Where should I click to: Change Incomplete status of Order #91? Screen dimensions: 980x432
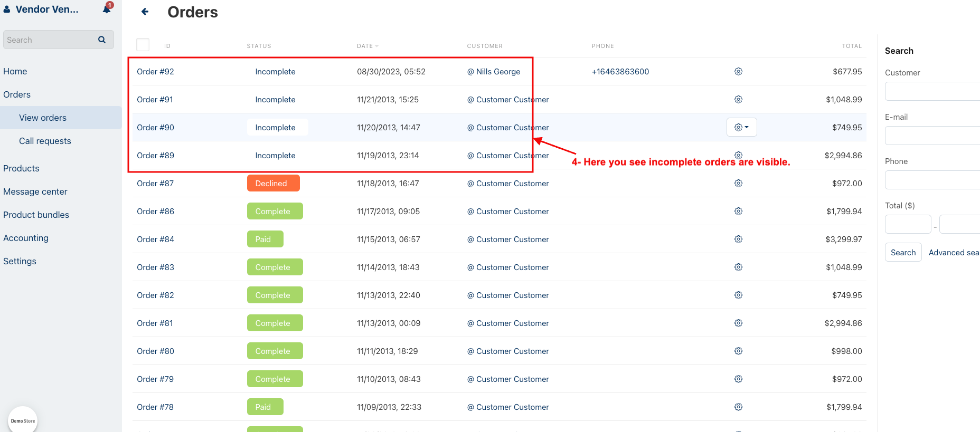click(275, 100)
